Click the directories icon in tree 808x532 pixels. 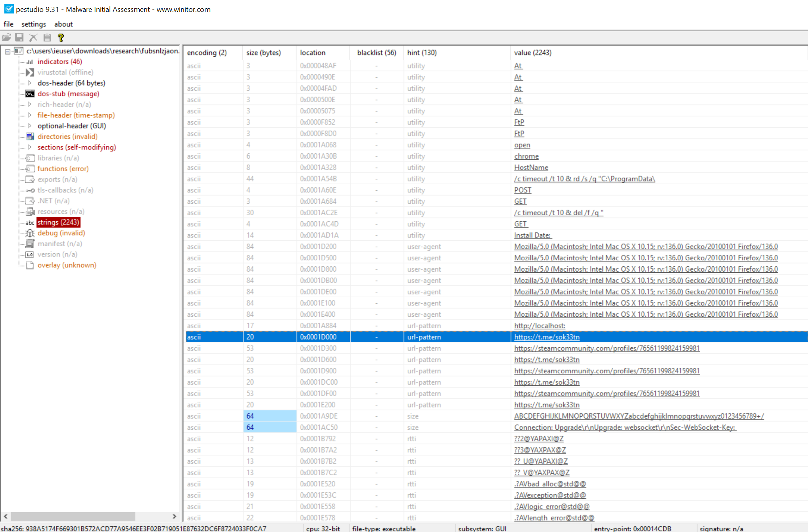click(x=30, y=137)
